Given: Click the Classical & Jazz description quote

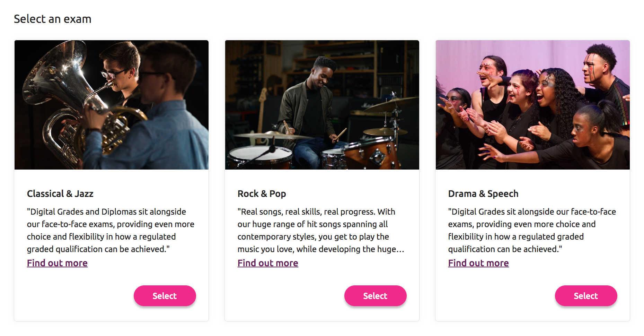Looking at the screenshot, I should click(111, 230).
